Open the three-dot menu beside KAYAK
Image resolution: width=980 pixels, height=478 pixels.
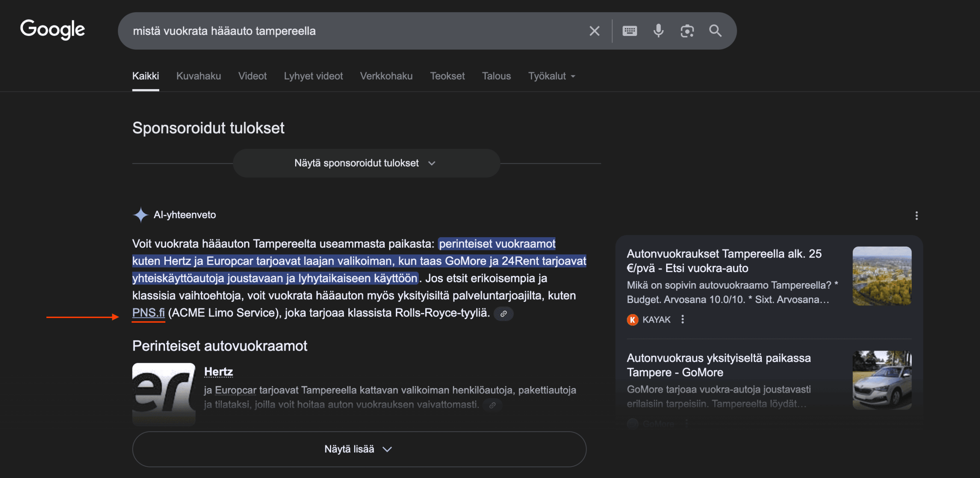click(683, 319)
